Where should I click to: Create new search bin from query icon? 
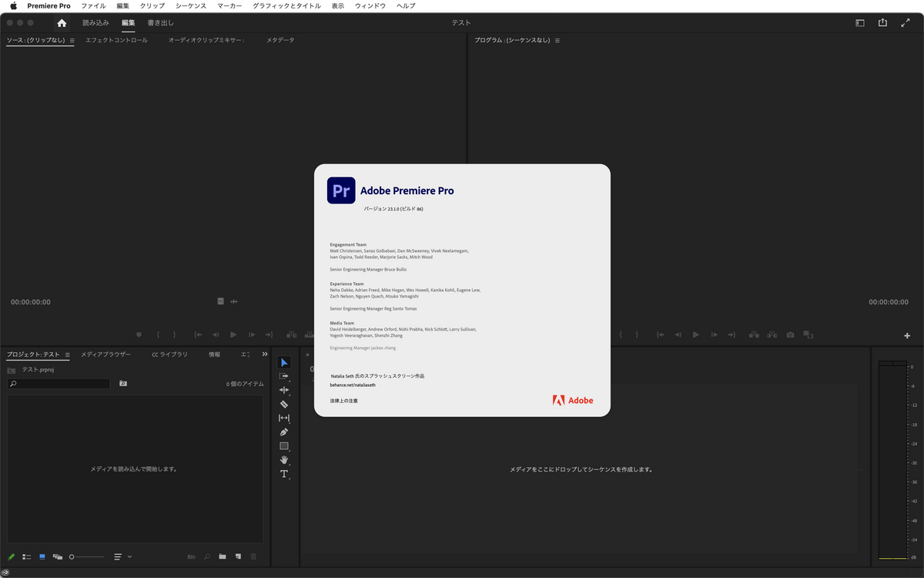point(122,383)
